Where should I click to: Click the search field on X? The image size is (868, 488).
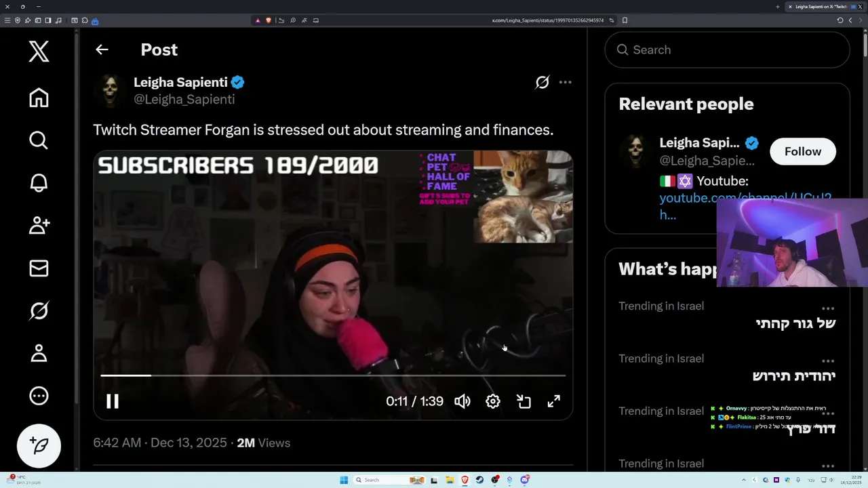727,49
